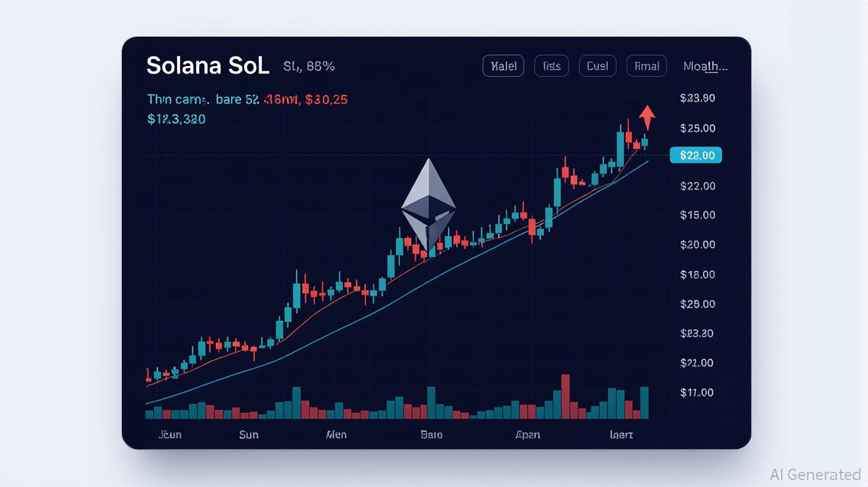This screenshot has height=487, width=868.
Task: Click the red "$30,25" price value
Action: tap(326, 100)
